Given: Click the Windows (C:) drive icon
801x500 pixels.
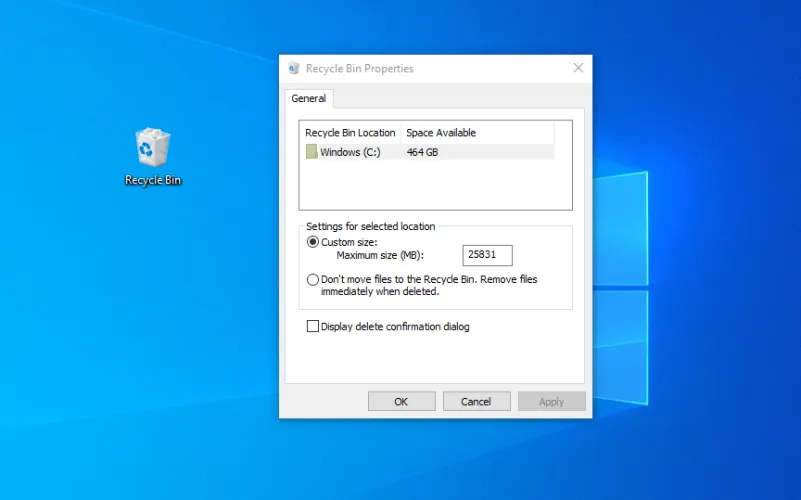Looking at the screenshot, I should pos(312,152).
